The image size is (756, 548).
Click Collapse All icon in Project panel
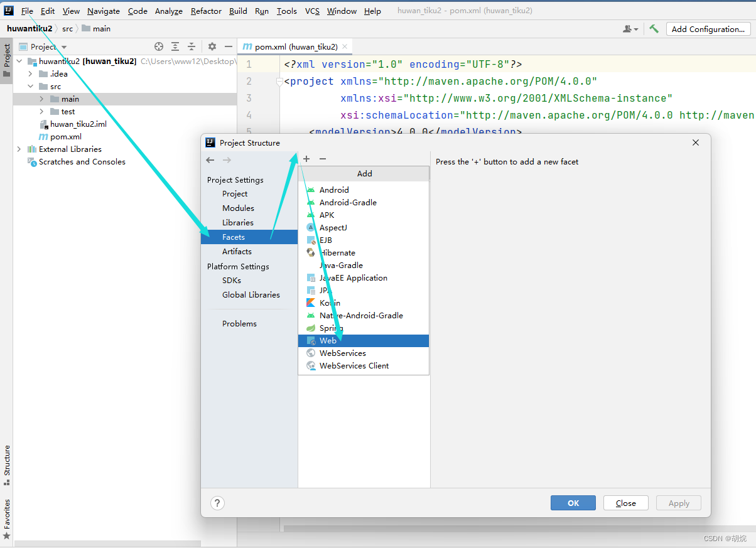point(192,46)
